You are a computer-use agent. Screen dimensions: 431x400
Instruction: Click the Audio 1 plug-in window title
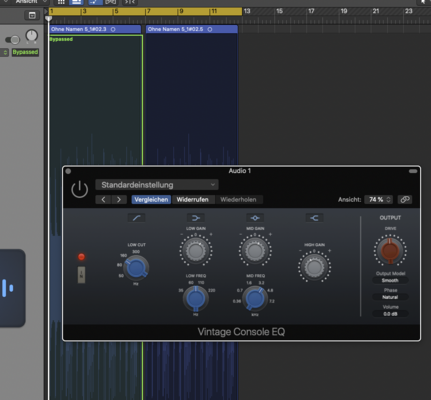pos(240,171)
